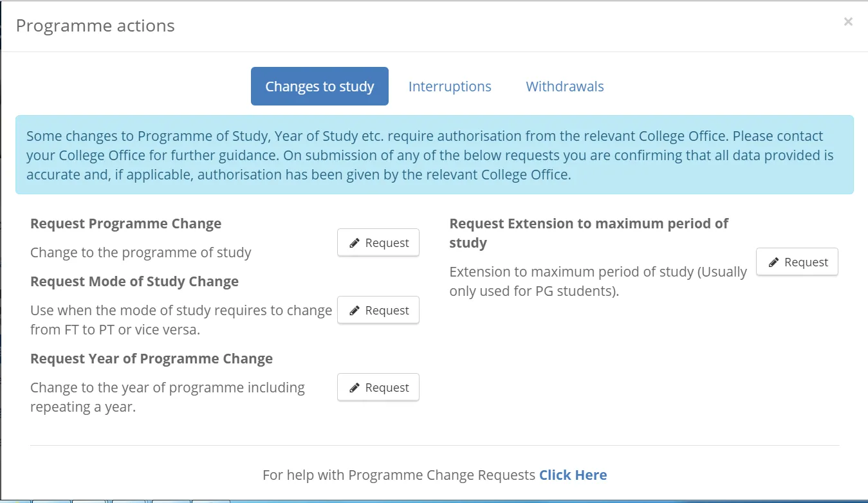Click the pencil icon on Programme Change request
The height and width of the screenshot is (503, 868).
click(353, 242)
